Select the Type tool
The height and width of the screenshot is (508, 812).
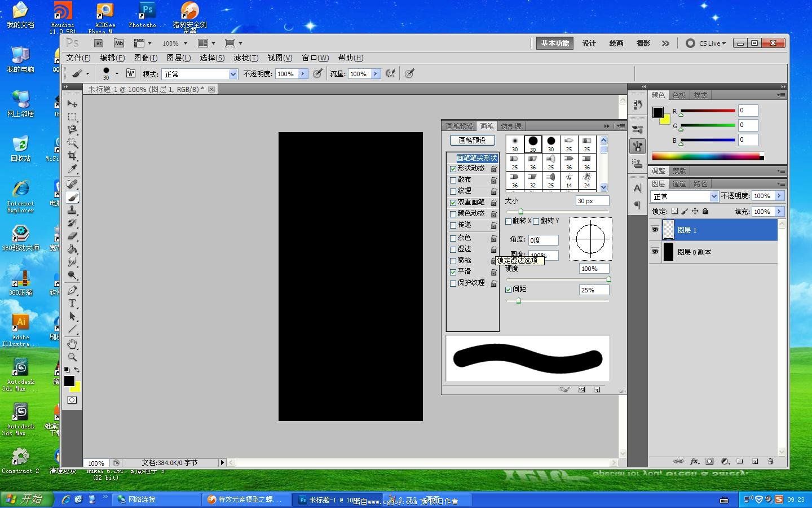point(72,303)
